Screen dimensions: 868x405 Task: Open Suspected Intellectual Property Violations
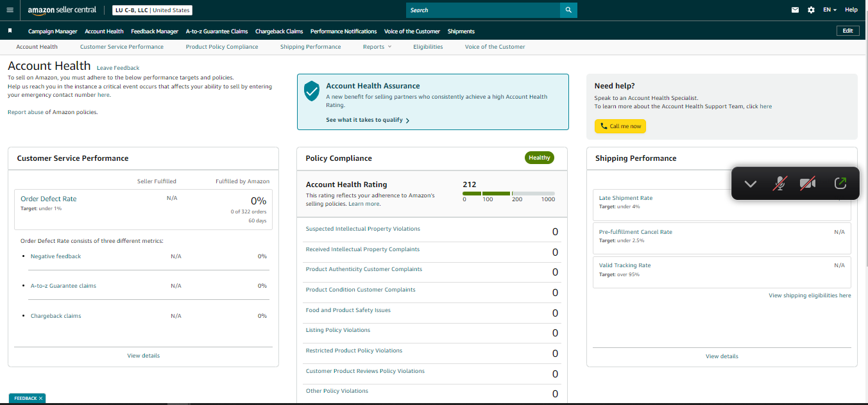363,229
